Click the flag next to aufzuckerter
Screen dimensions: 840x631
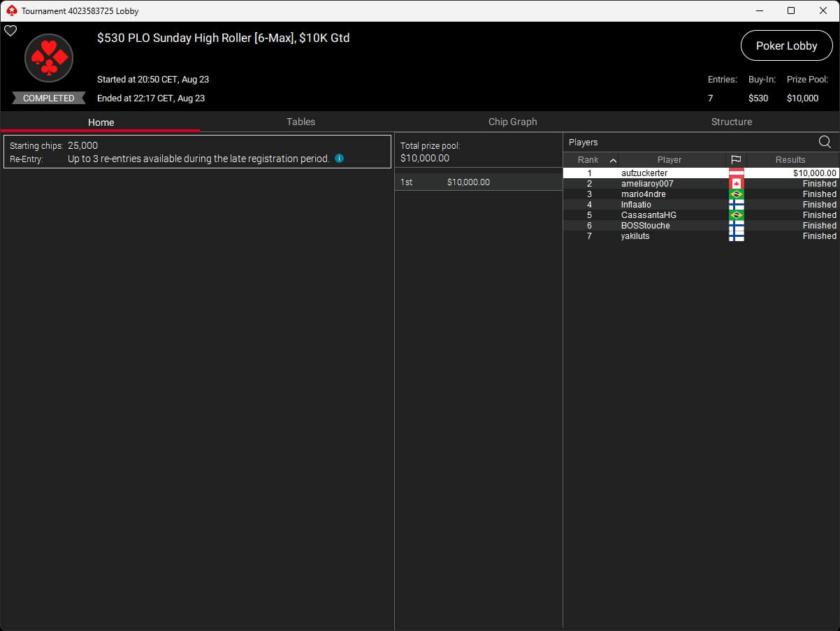736,173
